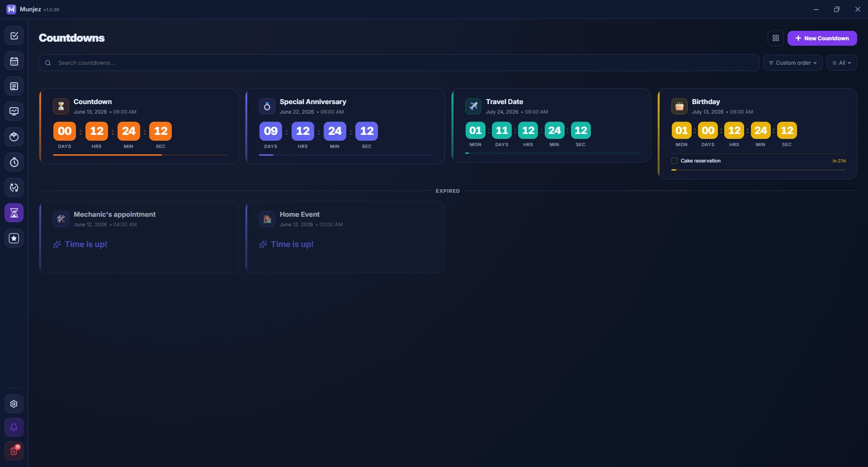Click the search magnifier icon

tap(48, 63)
